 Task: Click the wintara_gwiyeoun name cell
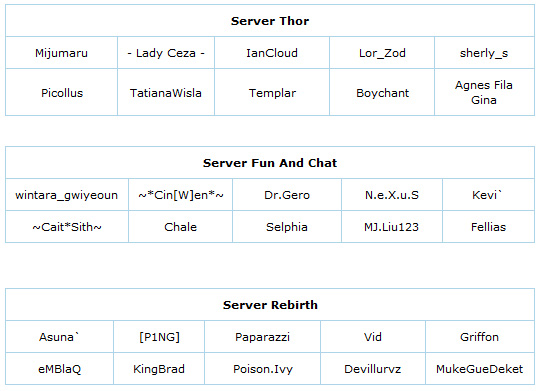tap(67, 195)
